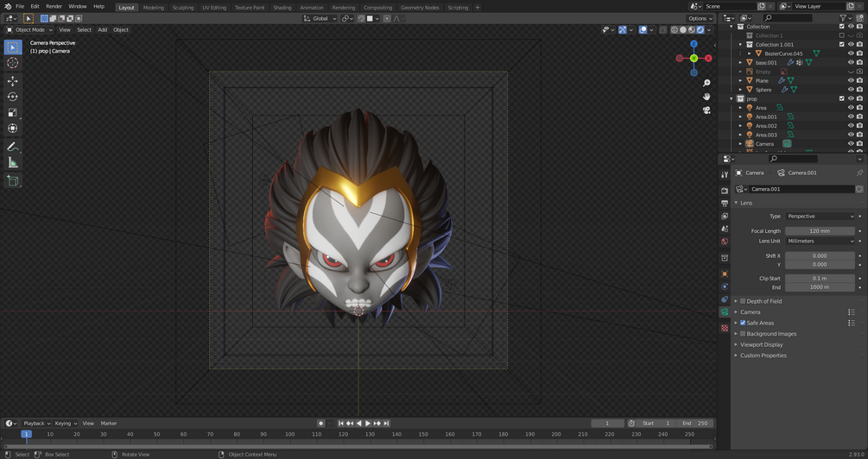Select the Scale tool
This screenshot has height=459, width=868.
[13, 112]
